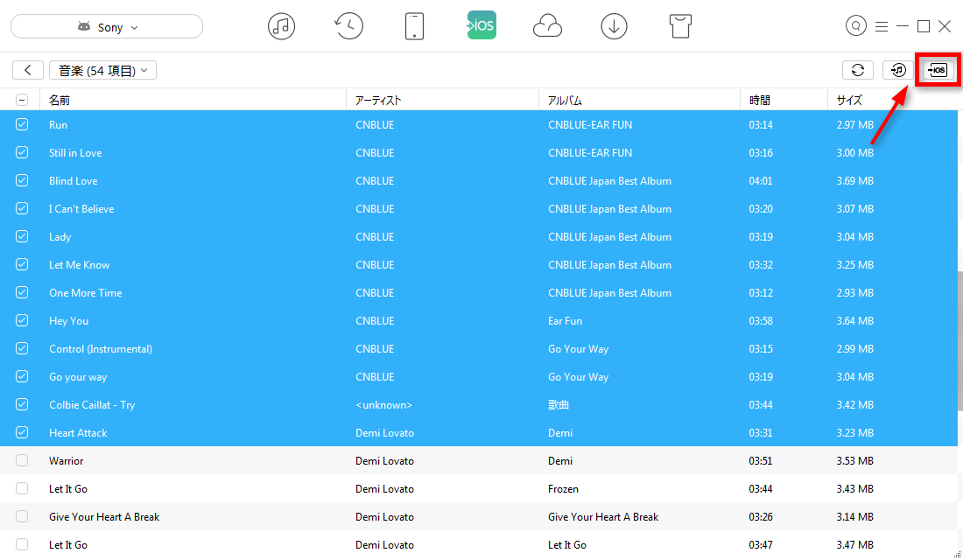The width and height of the screenshot is (963, 560).
Task: Click the song title 'Hey You'
Action: pos(69,321)
